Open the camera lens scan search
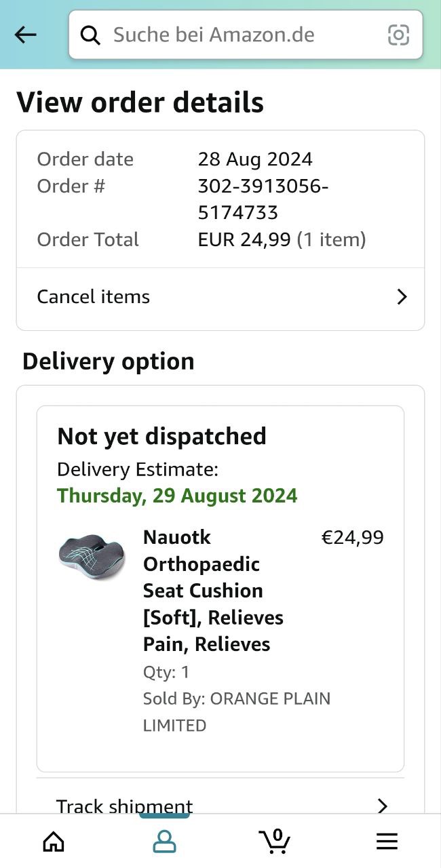This screenshot has width=441, height=868. point(398,35)
